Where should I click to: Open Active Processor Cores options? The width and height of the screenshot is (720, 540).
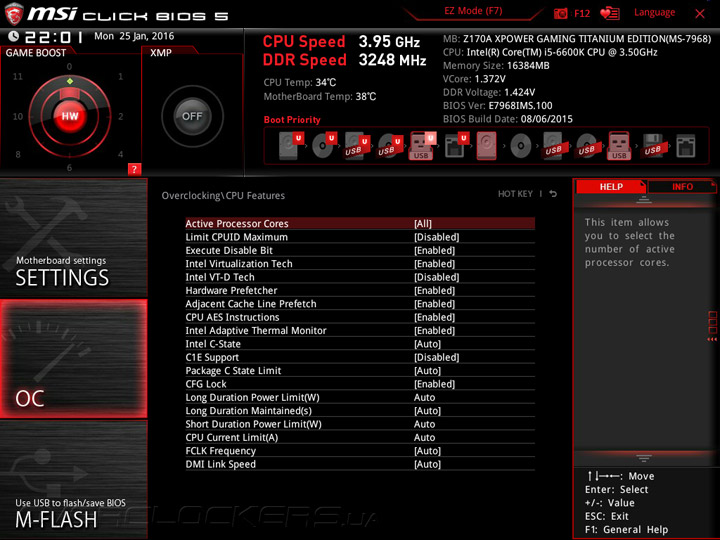click(x=360, y=224)
